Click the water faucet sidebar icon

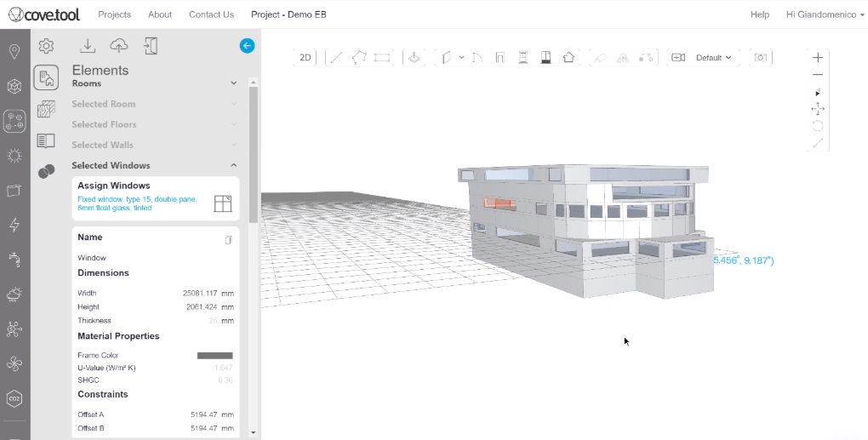(x=14, y=260)
